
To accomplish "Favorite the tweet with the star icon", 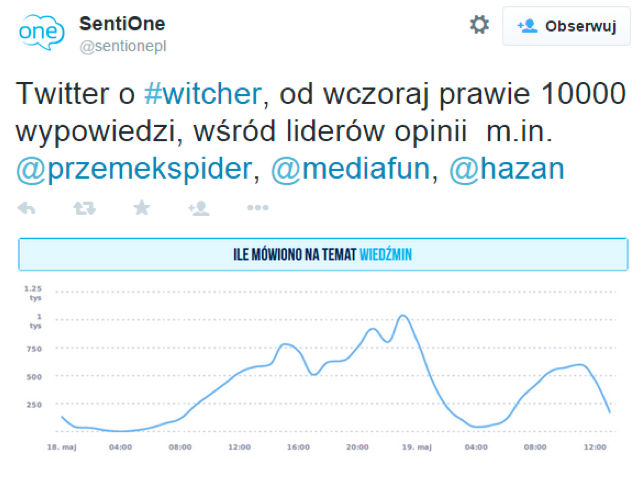I will click(x=142, y=208).
